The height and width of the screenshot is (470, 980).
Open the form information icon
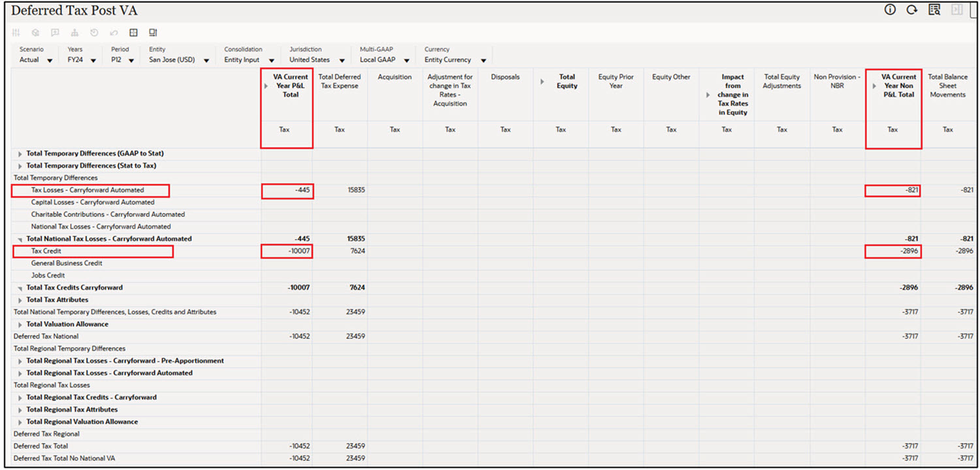tap(890, 10)
